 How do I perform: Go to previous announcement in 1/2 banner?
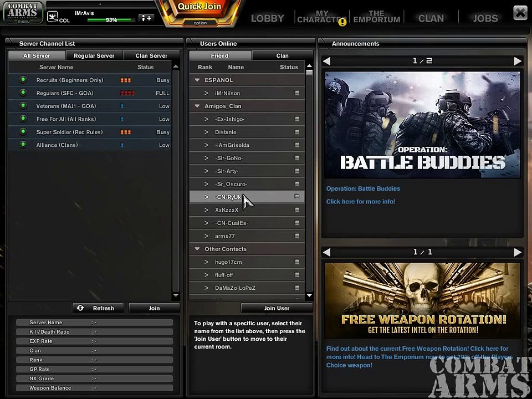[326, 61]
